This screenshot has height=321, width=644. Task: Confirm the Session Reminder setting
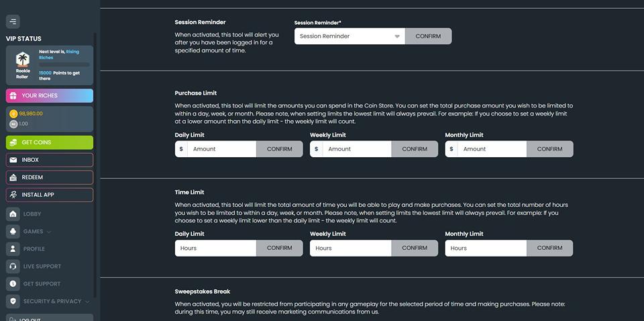(x=428, y=36)
